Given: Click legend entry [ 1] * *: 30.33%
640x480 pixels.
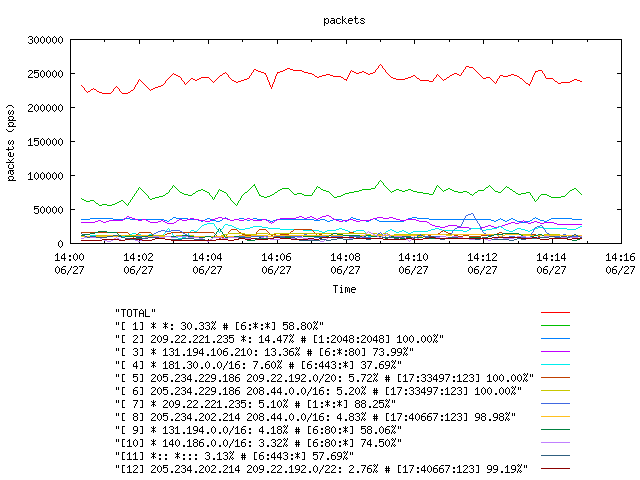Looking at the screenshot, I should point(219,326).
